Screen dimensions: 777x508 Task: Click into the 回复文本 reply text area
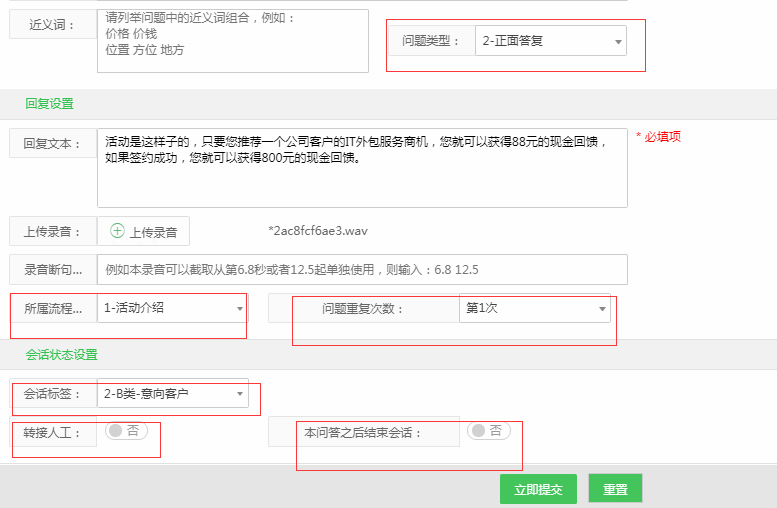(x=362, y=167)
